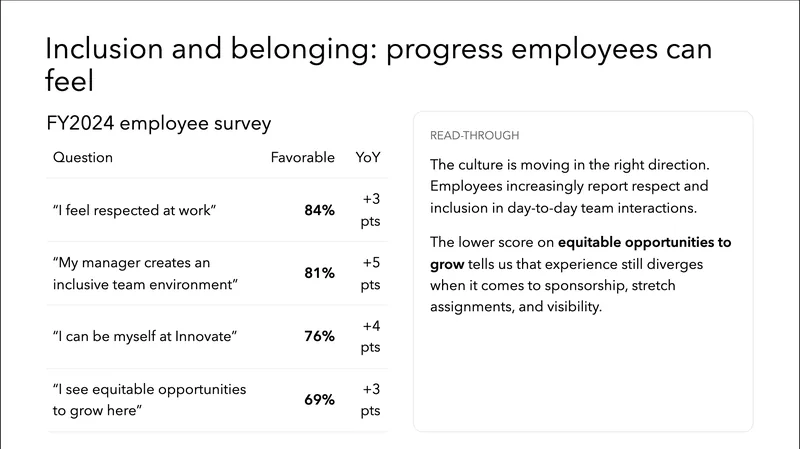800x449 pixels.
Task: Click the 84% favorable score
Action: 319,210
